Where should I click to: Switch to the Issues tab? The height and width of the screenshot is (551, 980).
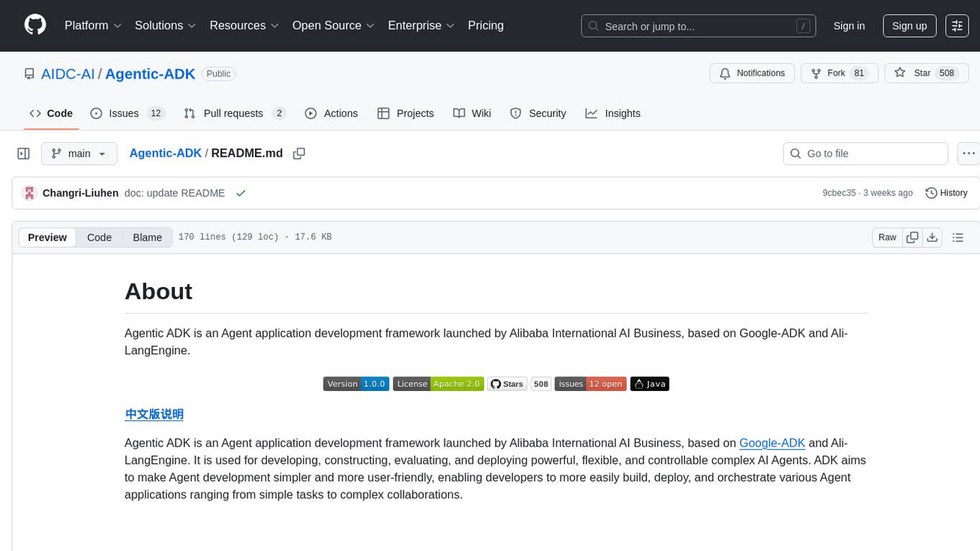(128, 113)
